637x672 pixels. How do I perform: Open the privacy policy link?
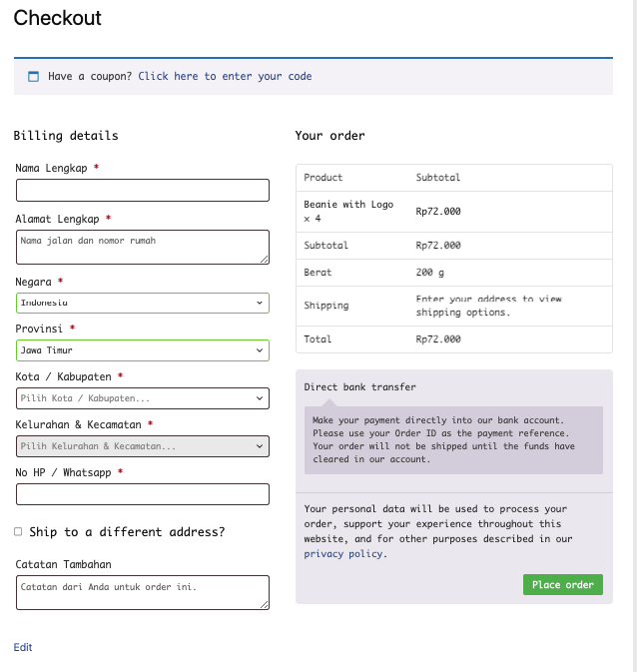[344, 553]
